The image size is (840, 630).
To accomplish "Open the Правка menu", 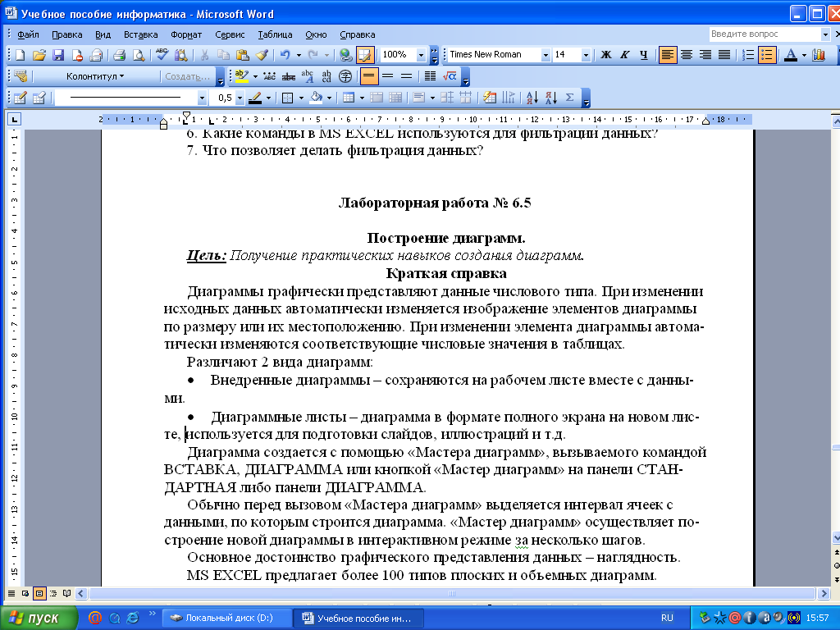I will coord(67,34).
